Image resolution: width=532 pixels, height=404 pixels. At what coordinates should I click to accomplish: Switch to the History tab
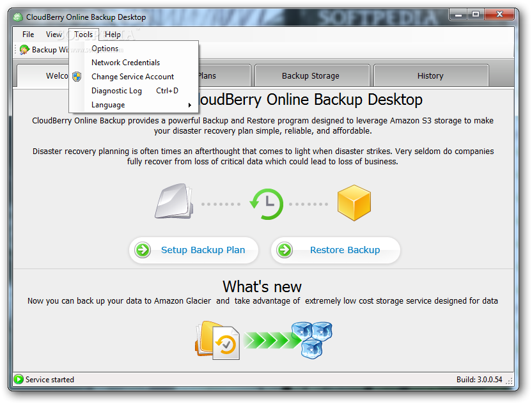pos(431,75)
